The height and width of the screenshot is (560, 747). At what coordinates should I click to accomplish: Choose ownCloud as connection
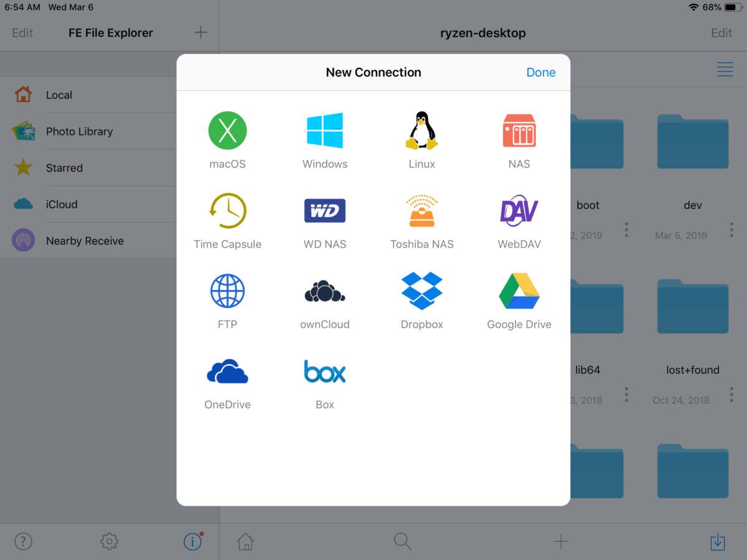coord(325,301)
